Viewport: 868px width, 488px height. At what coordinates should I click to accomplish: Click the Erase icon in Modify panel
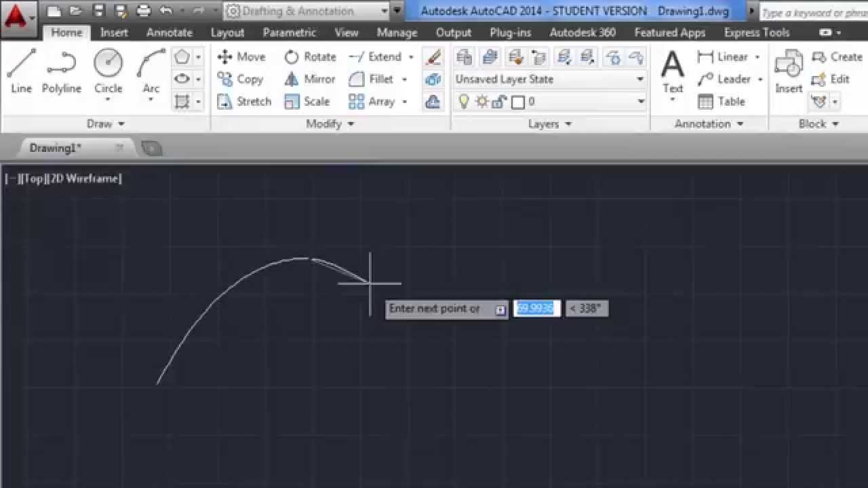coord(433,57)
